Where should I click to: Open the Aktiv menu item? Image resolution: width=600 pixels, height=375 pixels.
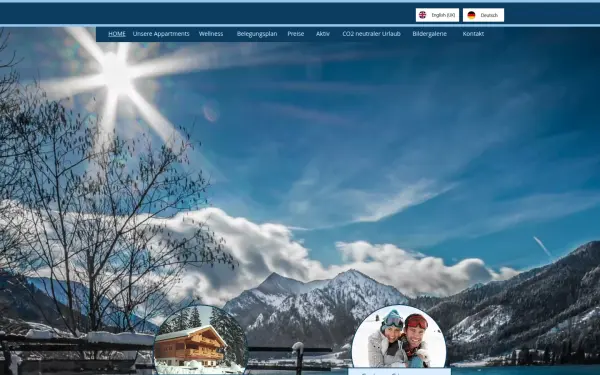click(323, 34)
